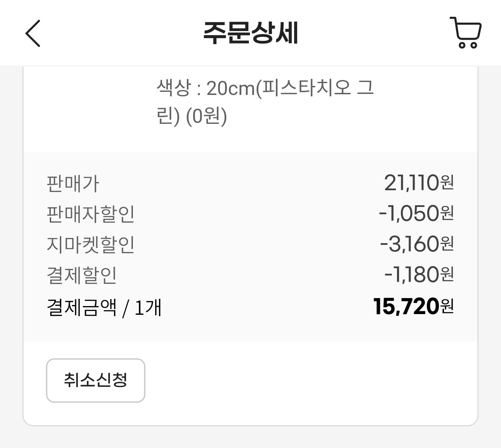Image resolution: width=501 pixels, height=448 pixels.
Task: Click the -3,160원 Gmarket discount amount
Action: pyautogui.click(x=417, y=244)
